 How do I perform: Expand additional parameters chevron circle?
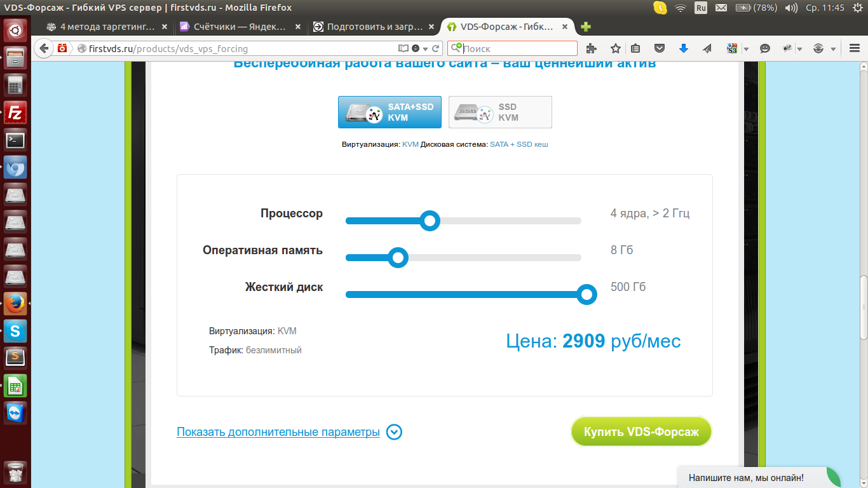click(394, 432)
